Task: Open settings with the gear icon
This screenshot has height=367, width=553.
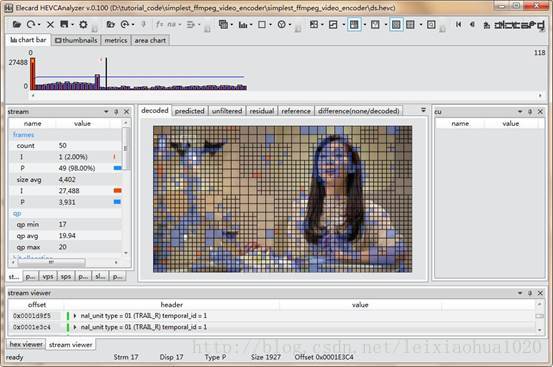Action: tap(83, 24)
